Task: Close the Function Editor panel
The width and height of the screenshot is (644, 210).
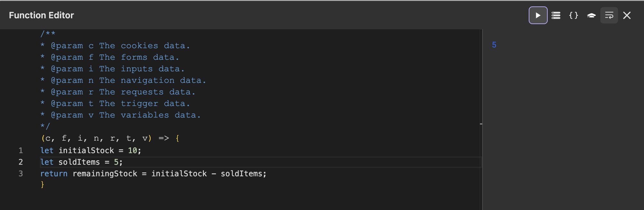Action: tap(627, 15)
